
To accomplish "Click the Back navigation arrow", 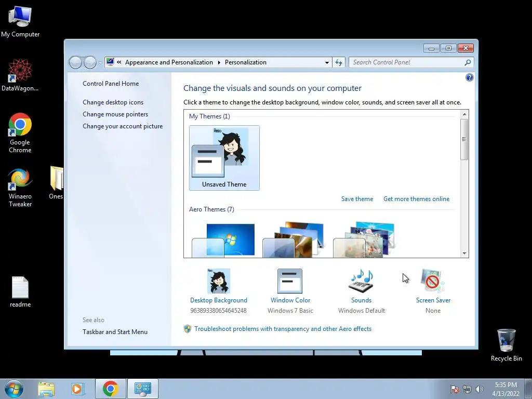I will click(x=75, y=62).
